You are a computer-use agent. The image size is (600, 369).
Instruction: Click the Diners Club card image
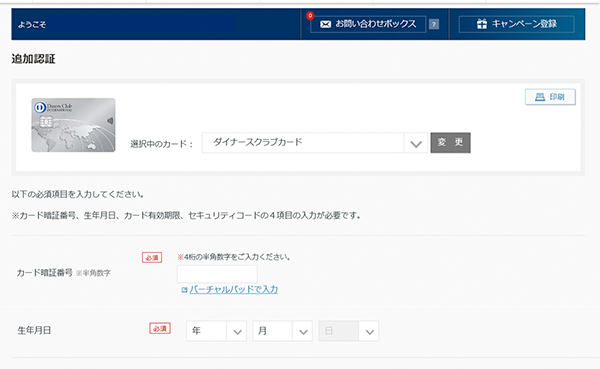[x=73, y=125]
